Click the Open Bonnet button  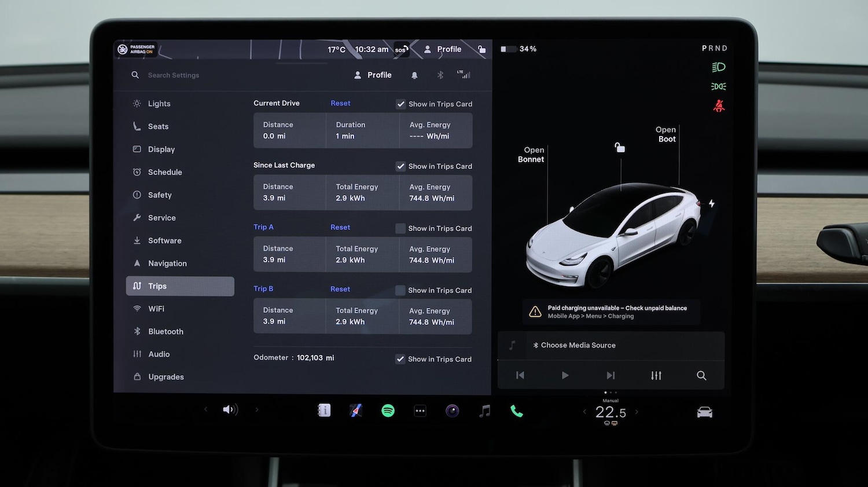(531, 155)
